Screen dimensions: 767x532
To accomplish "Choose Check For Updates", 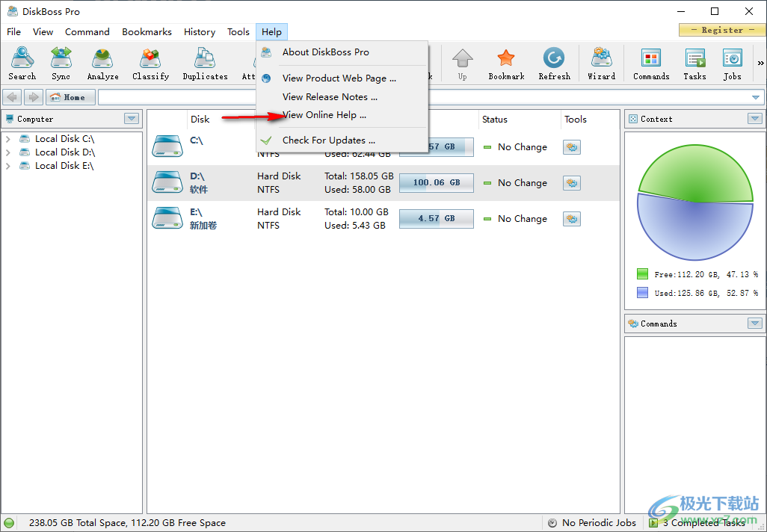I will [342, 140].
